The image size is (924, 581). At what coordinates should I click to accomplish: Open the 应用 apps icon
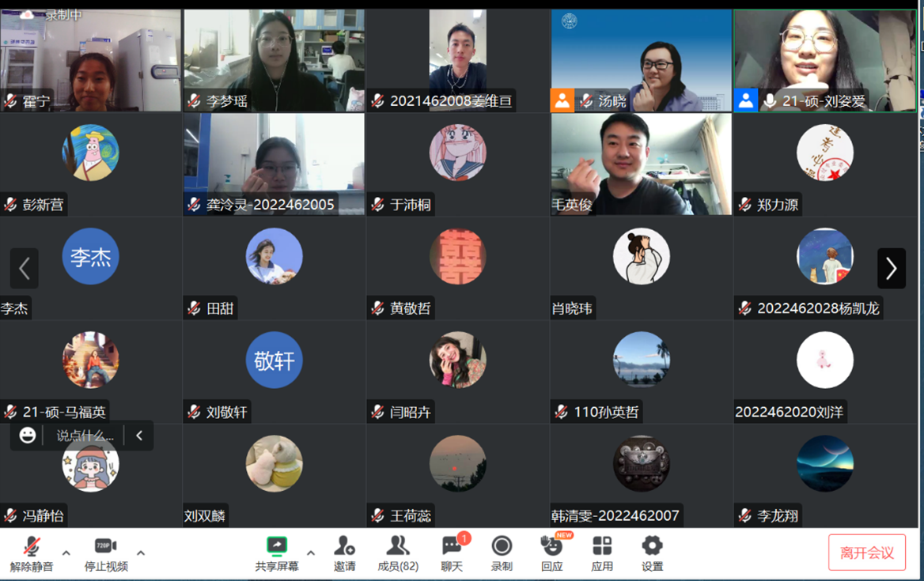point(602,553)
